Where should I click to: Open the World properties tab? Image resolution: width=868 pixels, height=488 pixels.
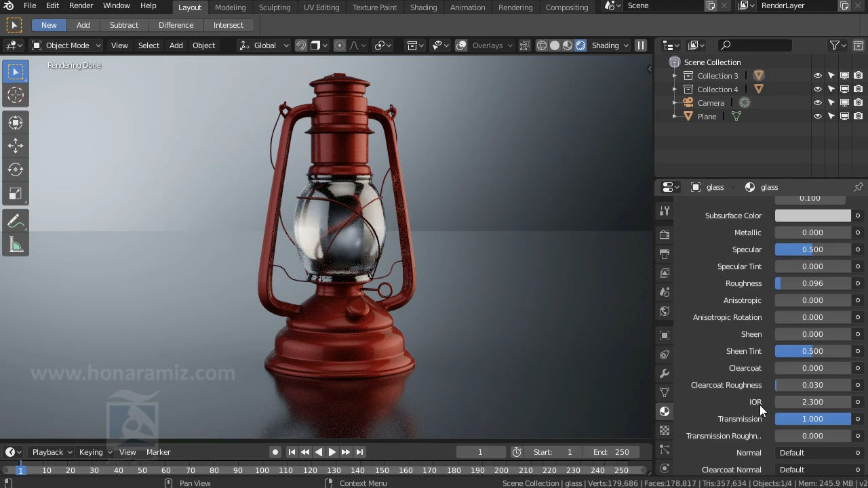pyautogui.click(x=665, y=311)
